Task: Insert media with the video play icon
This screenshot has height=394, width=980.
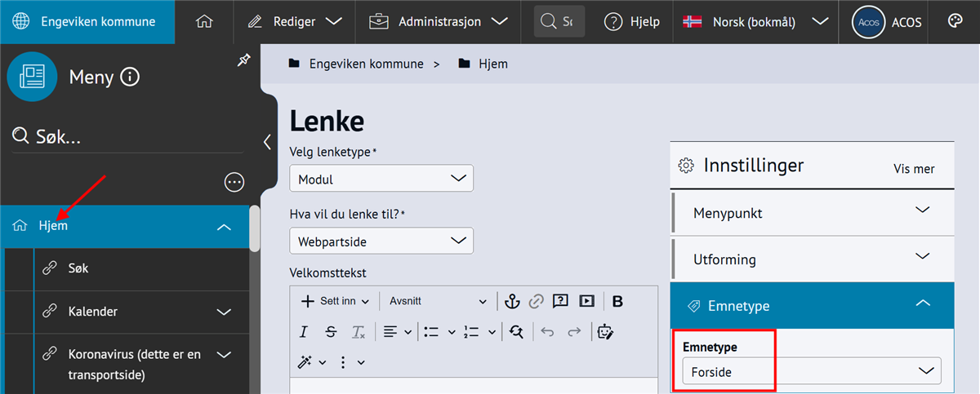Action: pos(586,301)
